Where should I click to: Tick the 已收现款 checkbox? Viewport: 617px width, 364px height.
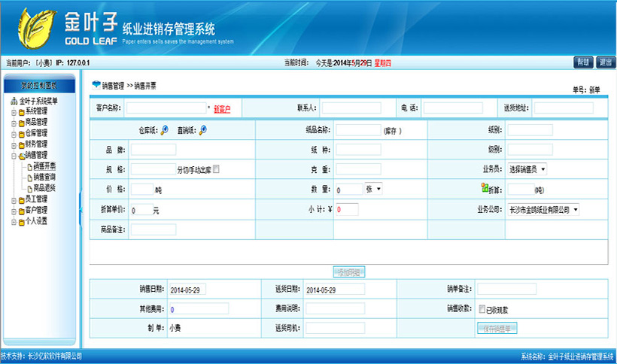[x=482, y=308]
